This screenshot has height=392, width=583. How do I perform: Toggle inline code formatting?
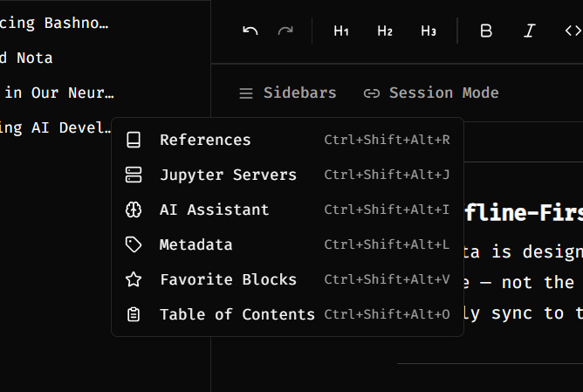tap(573, 31)
